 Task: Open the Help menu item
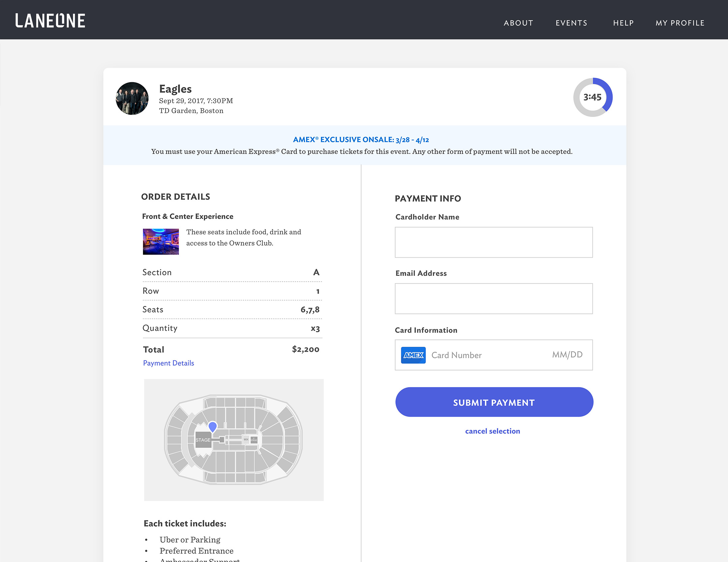(x=623, y=23)
